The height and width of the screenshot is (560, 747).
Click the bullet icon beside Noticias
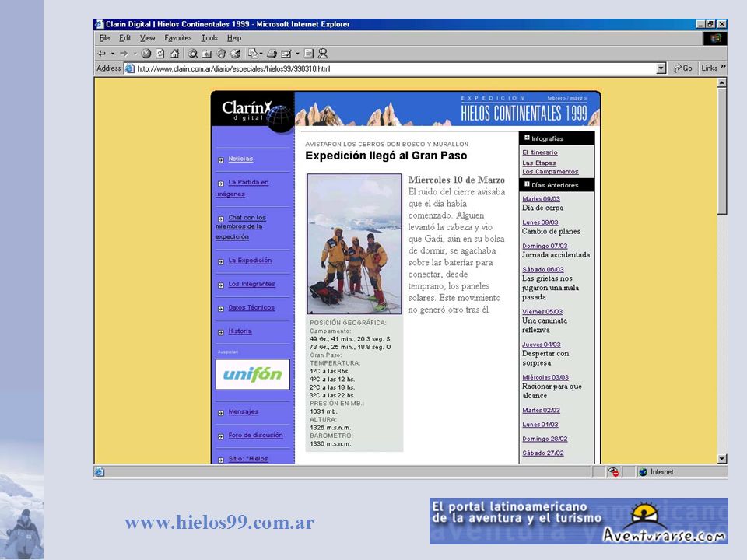pyautogui.click(x=220, y=160)
